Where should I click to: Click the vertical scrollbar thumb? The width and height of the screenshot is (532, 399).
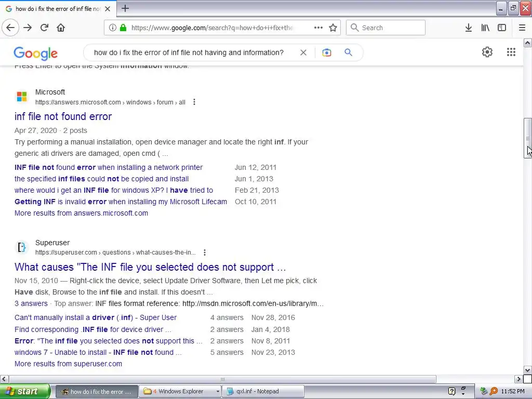pyautogui.click(x=528, y=138)
